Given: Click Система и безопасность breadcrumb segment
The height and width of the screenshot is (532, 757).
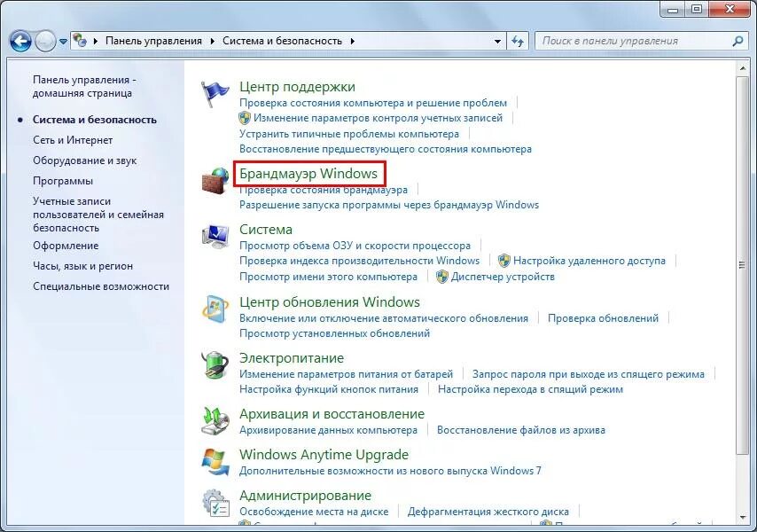Looking at the screenshot, I should (282, 41).
